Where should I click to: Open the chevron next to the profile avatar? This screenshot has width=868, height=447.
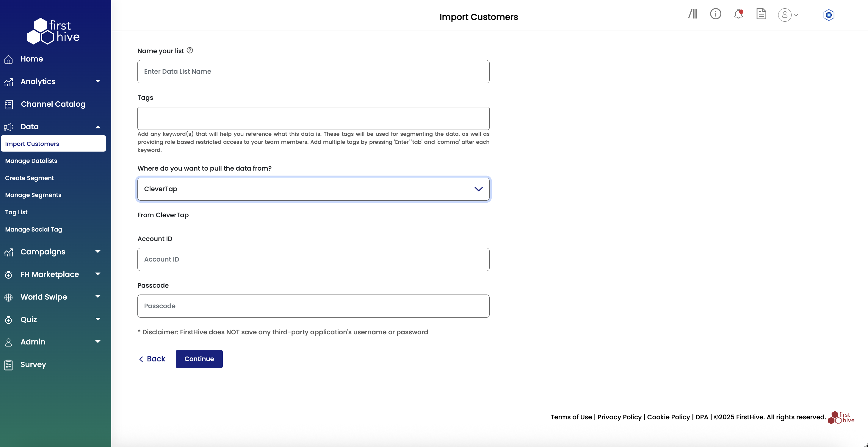[x=796, y=15]
